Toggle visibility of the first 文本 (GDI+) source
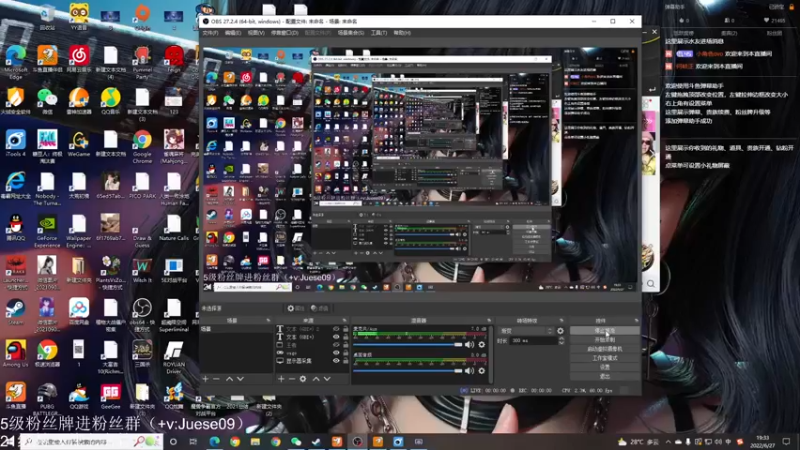The width and height of the screenshot is (800, 450). pyautogui.click(x=336, y=329)
